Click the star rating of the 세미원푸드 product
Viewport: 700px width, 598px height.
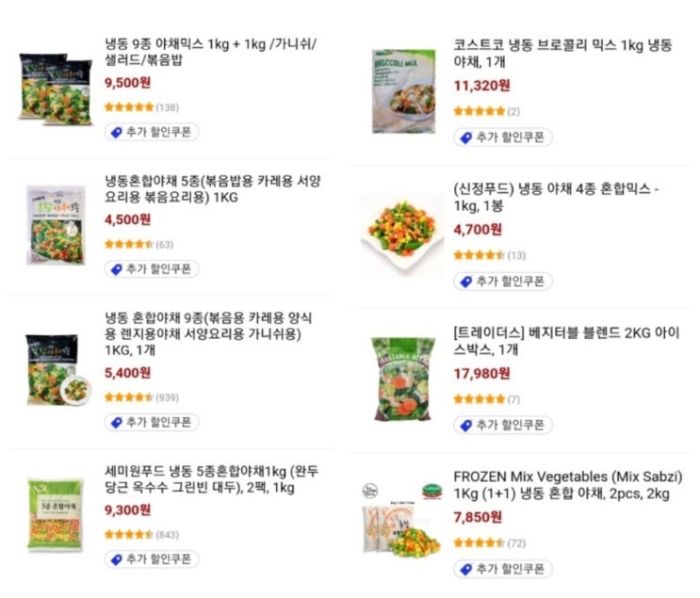128,534
